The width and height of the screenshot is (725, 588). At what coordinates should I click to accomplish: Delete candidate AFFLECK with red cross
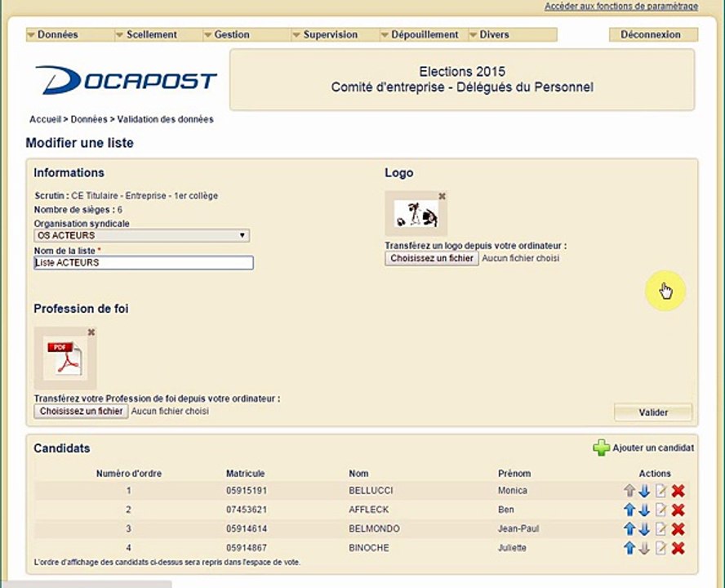678,510
